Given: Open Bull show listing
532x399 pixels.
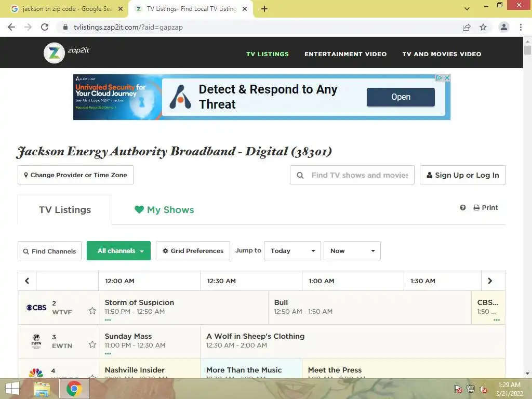Looking at the screenshot, I should pyautogui.click(x=370, y=307).
